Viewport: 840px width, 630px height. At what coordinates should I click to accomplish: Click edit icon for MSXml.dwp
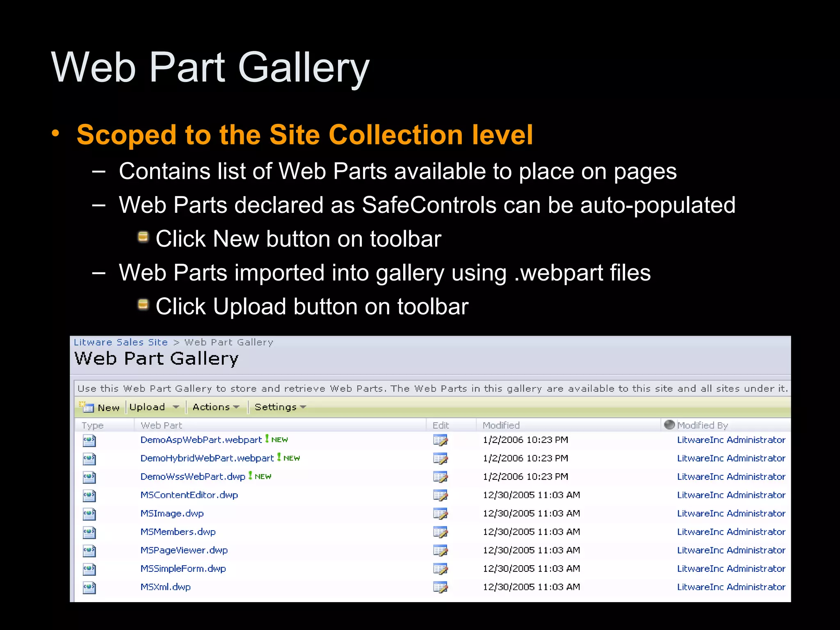click(x=441, y=588)
